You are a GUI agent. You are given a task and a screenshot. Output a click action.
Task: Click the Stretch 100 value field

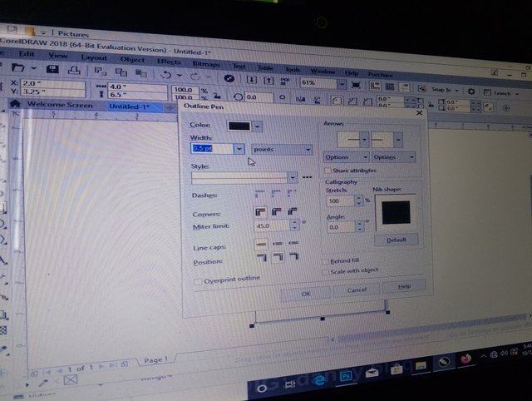341,200
